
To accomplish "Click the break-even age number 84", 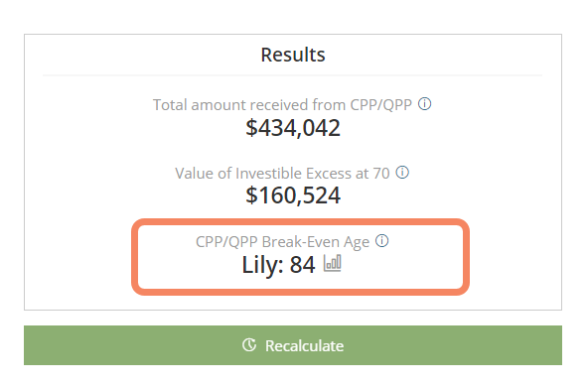I will coord(302,265).
